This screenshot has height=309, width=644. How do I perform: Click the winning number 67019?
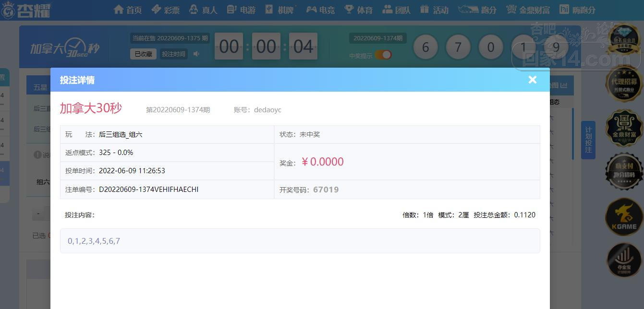pos(326,190)
